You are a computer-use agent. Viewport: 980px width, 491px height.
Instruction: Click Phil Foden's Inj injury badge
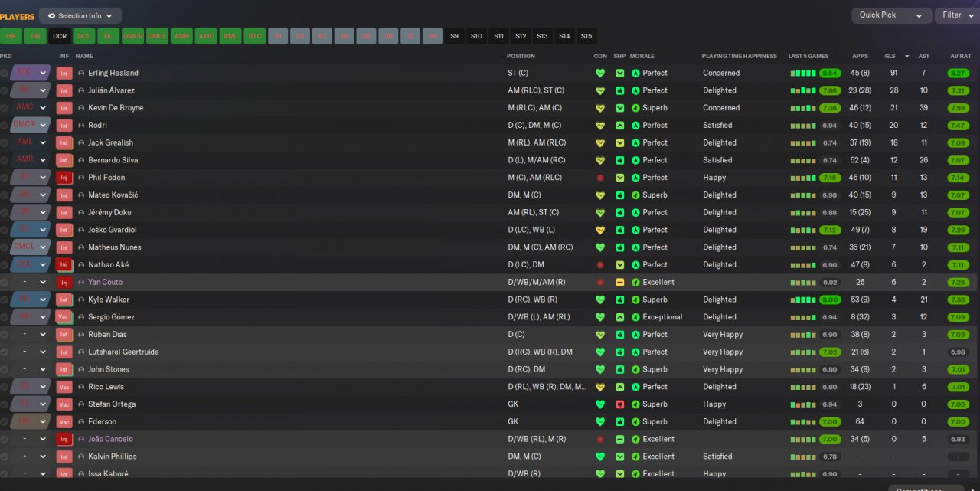coord(64,178)
